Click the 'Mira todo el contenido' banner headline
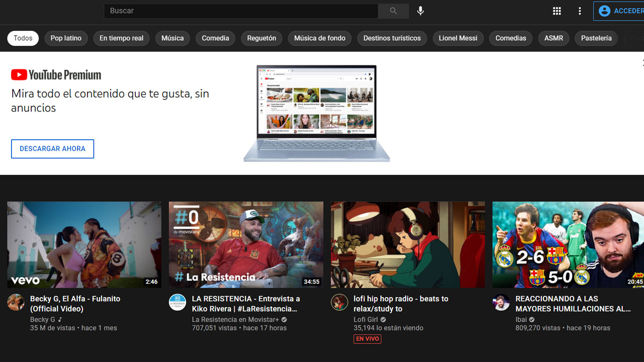This screenshot has height=362, width=644. (110, 101)
